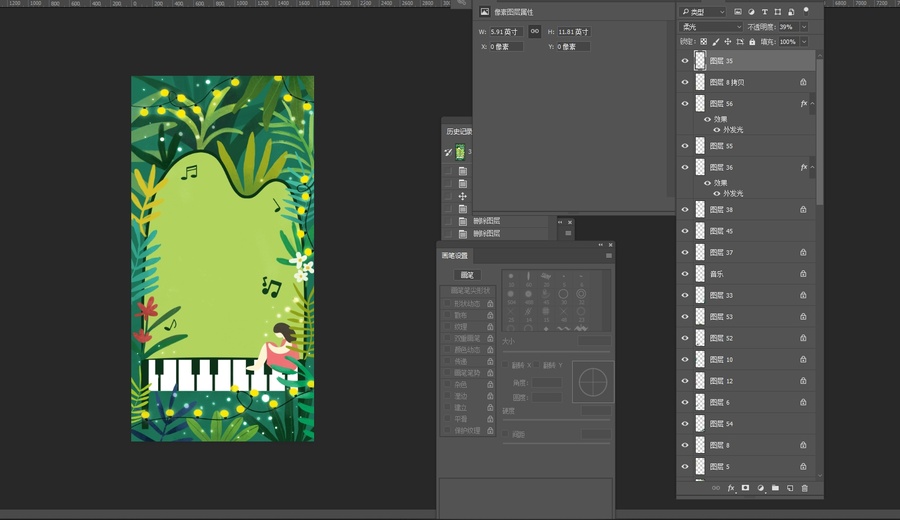
Task: Click the brush 大小 size slider
Action: pyautogui.click(x=556, y=351)
